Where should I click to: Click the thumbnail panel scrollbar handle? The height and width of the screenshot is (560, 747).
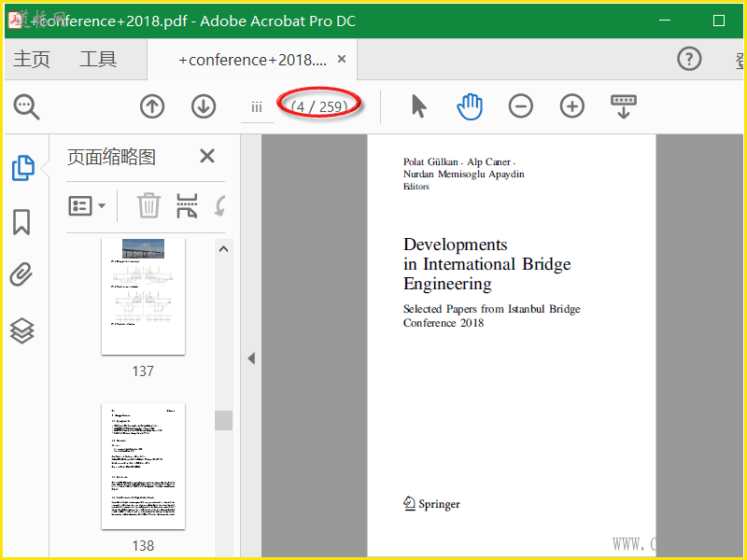pyautogui.click(x=223, y=421)
